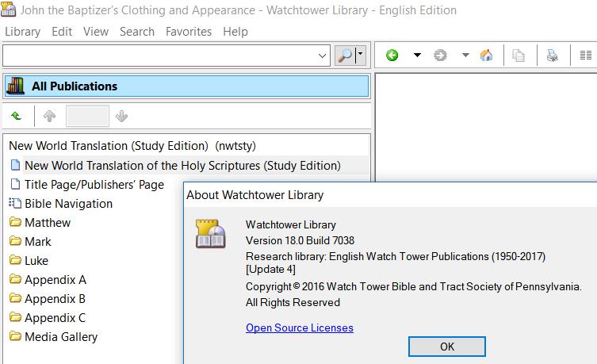Expand the Matthew folder
The height and width of the screenshot is (364, 597).
[x=47, y=223]
